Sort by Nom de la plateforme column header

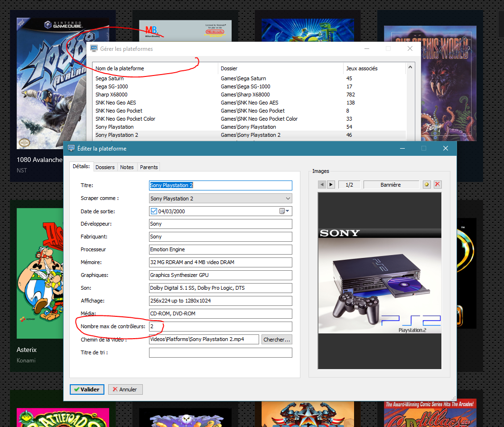pos(155,68)
